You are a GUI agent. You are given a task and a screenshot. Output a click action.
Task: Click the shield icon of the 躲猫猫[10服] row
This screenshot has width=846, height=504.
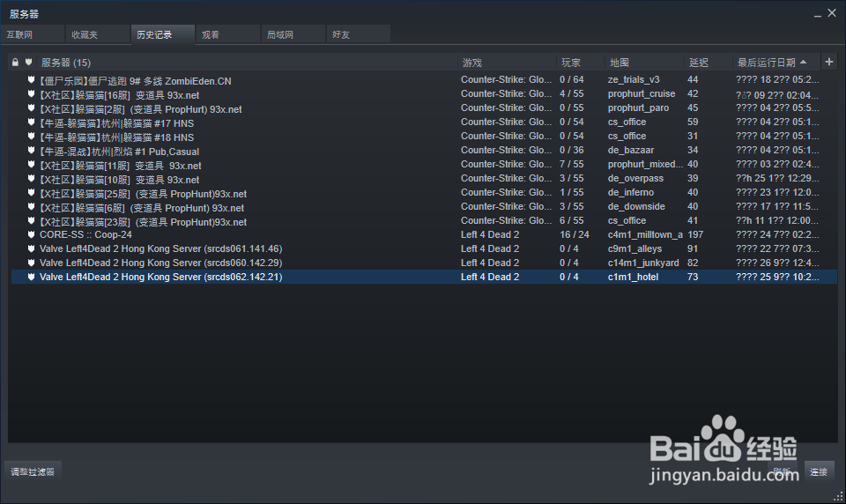point(32,178)
